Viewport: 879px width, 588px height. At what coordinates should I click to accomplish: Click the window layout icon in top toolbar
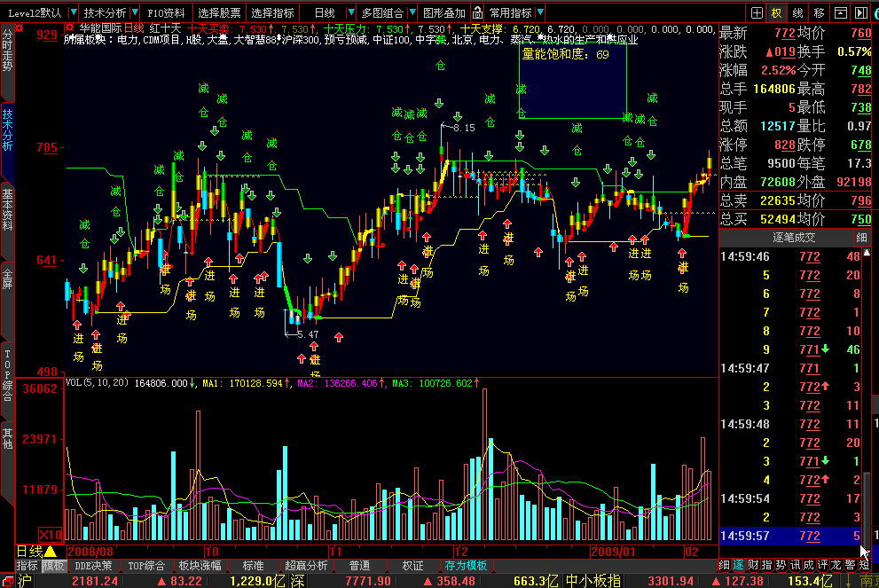[840, 13]
